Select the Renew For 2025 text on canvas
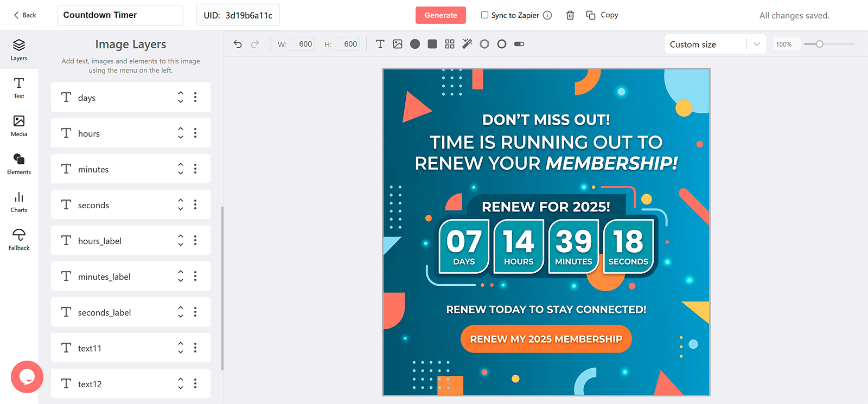 (546, 207)
